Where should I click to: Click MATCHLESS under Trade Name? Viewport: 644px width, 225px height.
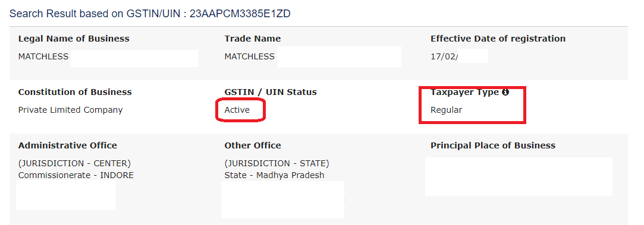tap(249, 56)
